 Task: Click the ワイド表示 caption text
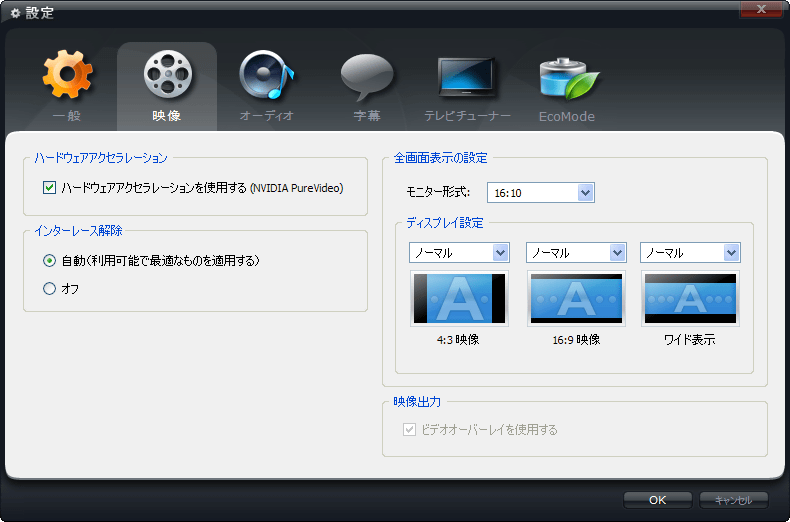(690, 340)
